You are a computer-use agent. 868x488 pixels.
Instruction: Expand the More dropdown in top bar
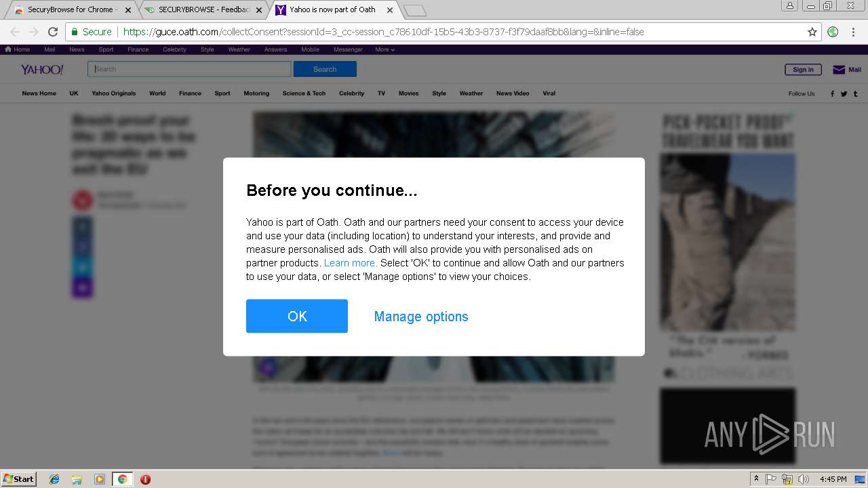click(x=384, y=49)
